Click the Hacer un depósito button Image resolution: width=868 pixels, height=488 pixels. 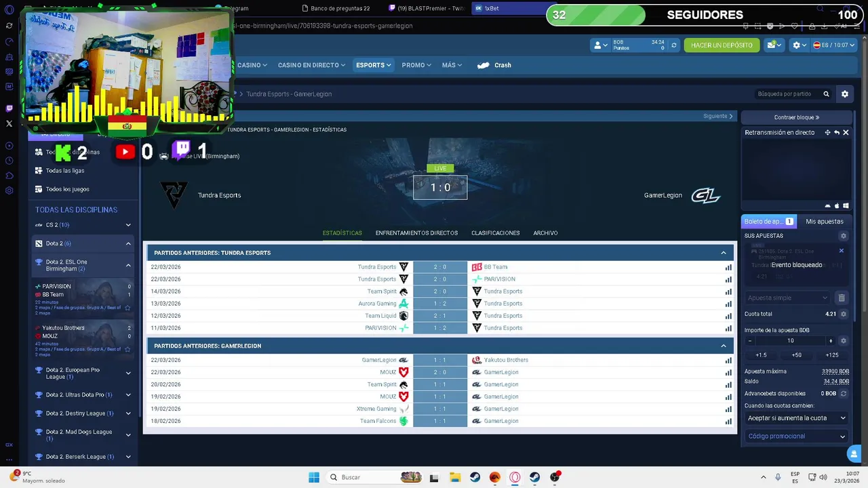[722, 45]
